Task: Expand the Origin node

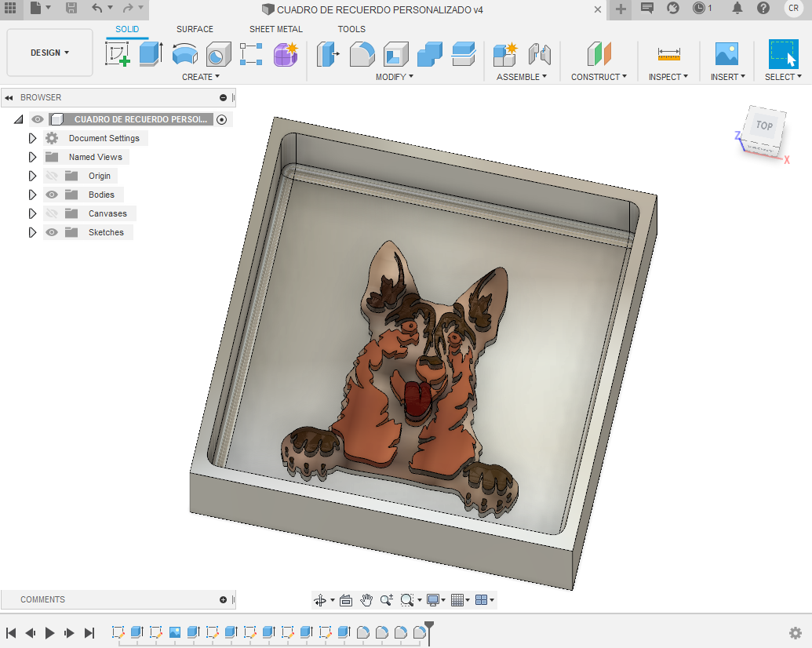Action: tap(32, 176)
